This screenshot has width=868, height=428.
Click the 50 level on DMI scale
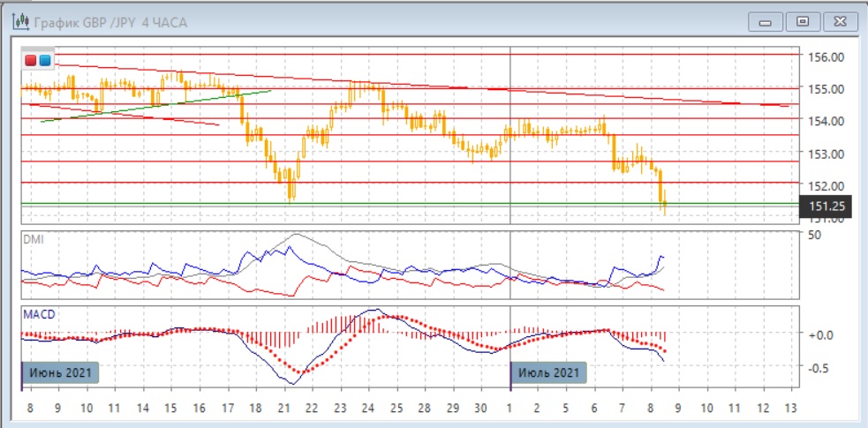815,235
